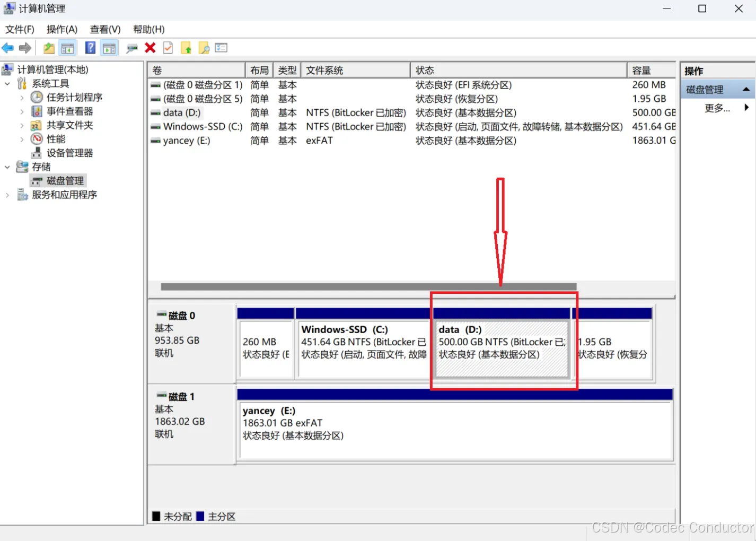Viewport: 756px width, 541px height.
Task: Open the 文件(F) menu
Action: (x=20, y=29)
